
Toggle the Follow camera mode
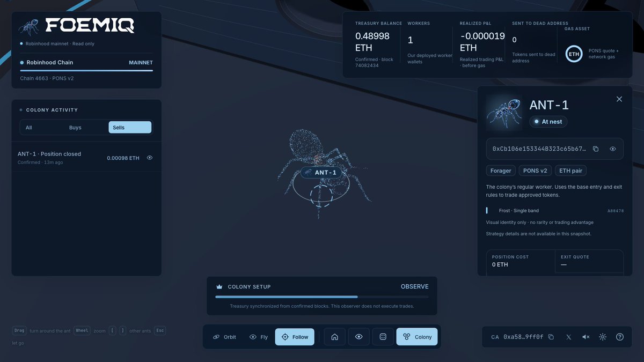[x=295, y=337]
